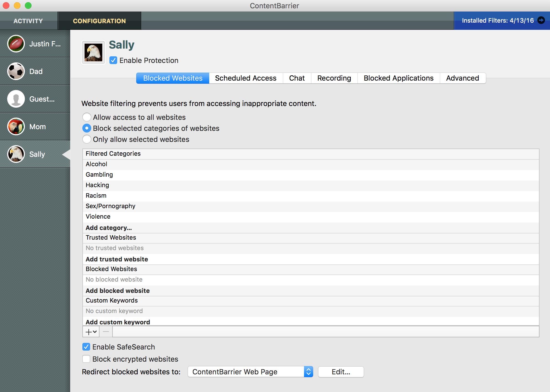Click the large eagle profile picture beside the Sally heading
The width and height of the screenshot is (550, 392).
tap(93, 52)
